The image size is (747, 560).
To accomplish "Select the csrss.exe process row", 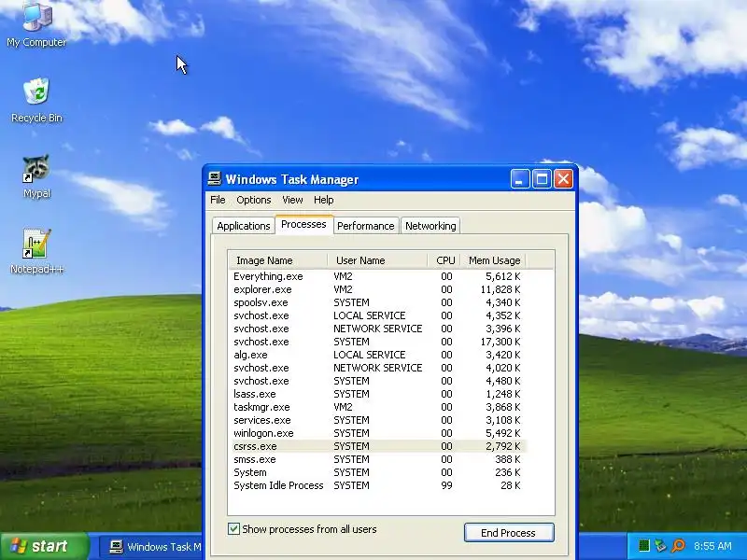I will 377,446.
